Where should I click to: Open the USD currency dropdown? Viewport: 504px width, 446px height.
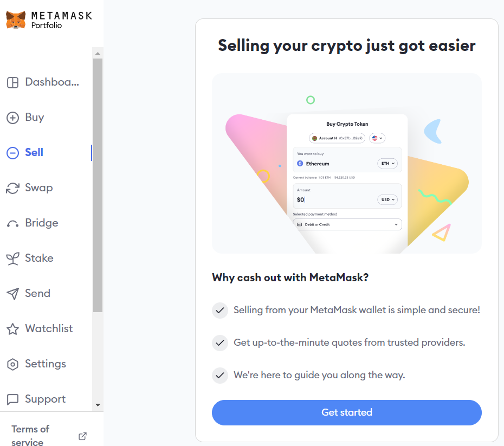(x=387, y=199)
